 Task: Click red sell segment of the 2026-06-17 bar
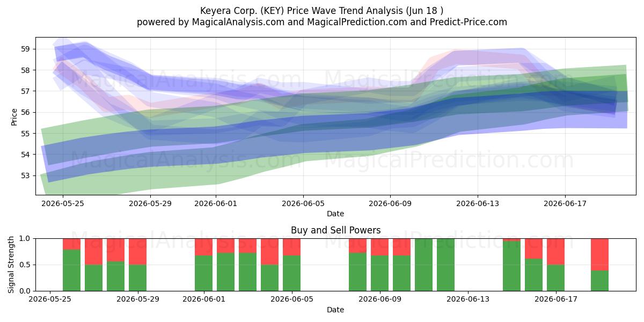[x=555, y=251]
